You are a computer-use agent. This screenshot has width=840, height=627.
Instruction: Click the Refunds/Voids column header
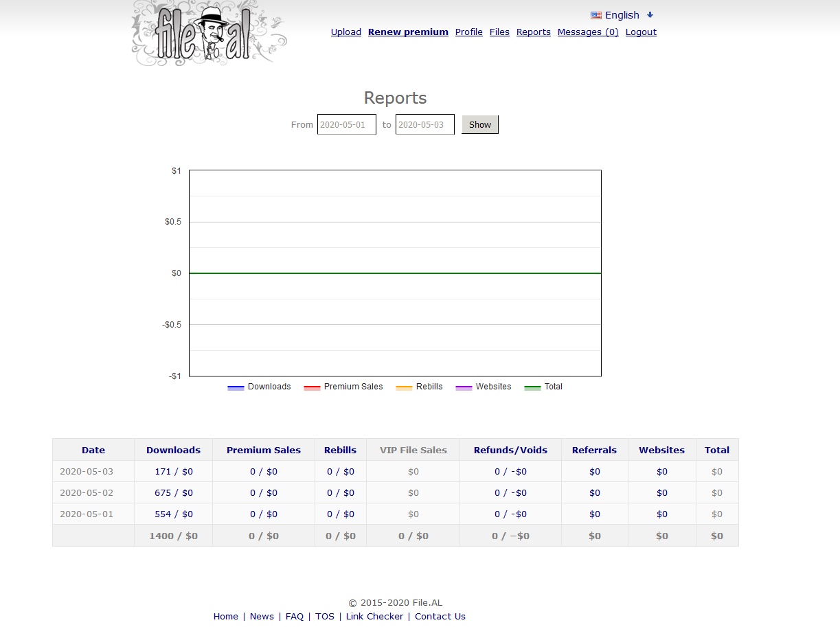[x=510, y=450]
